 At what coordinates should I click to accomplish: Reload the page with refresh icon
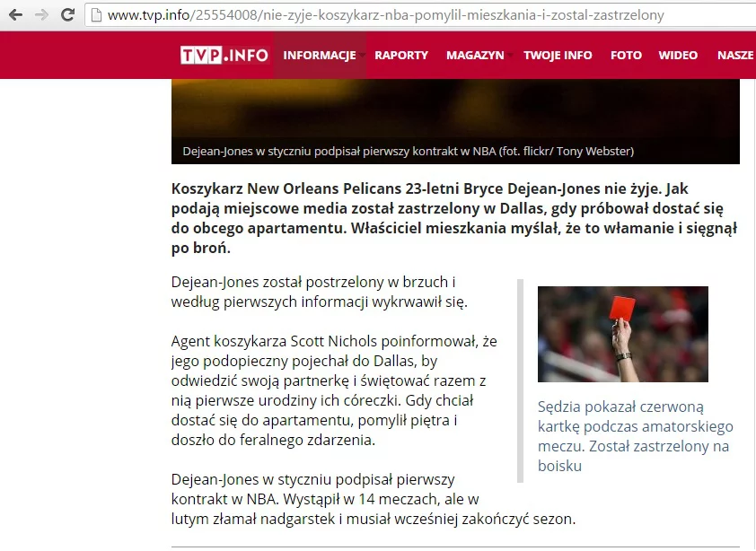pos(67,15)
